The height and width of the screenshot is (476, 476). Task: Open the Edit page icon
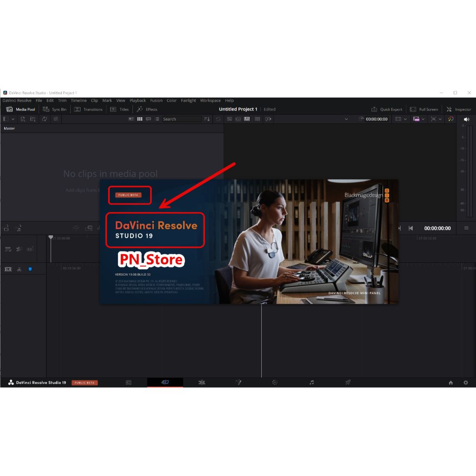point(202,383)
